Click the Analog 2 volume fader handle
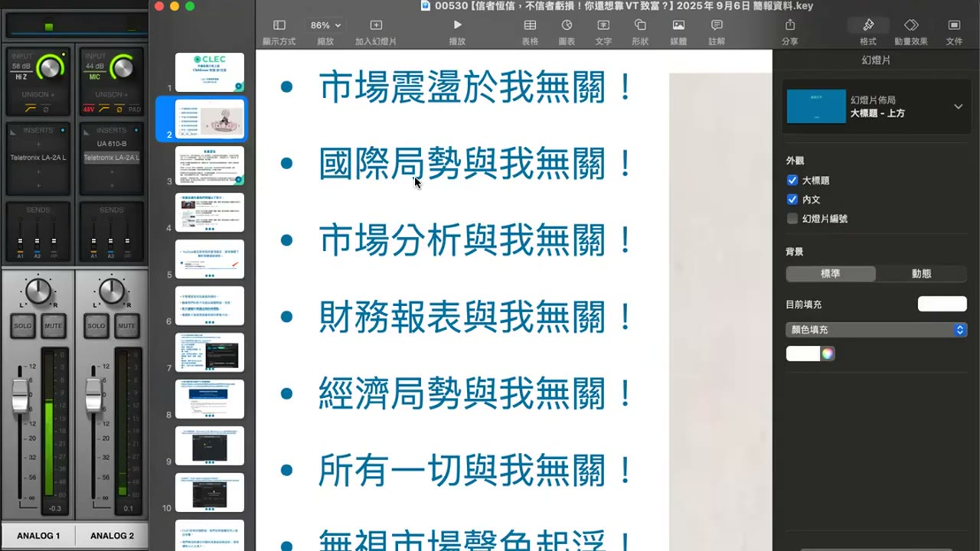Screen dimensions: 980x551 [93, 394]
